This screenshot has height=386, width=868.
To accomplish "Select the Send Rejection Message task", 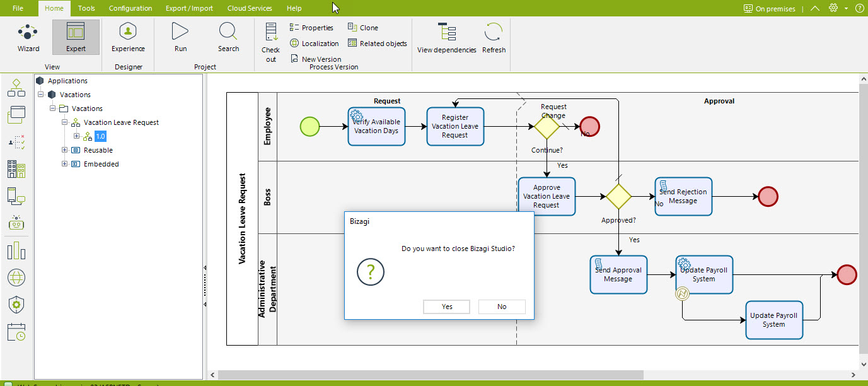I will (x=683, y=196).
